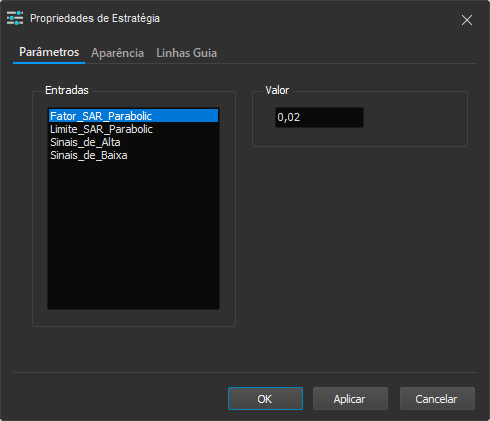Open the Aparência tab
Viewport: 490px width, 421px height.
[x=117, y=53]
